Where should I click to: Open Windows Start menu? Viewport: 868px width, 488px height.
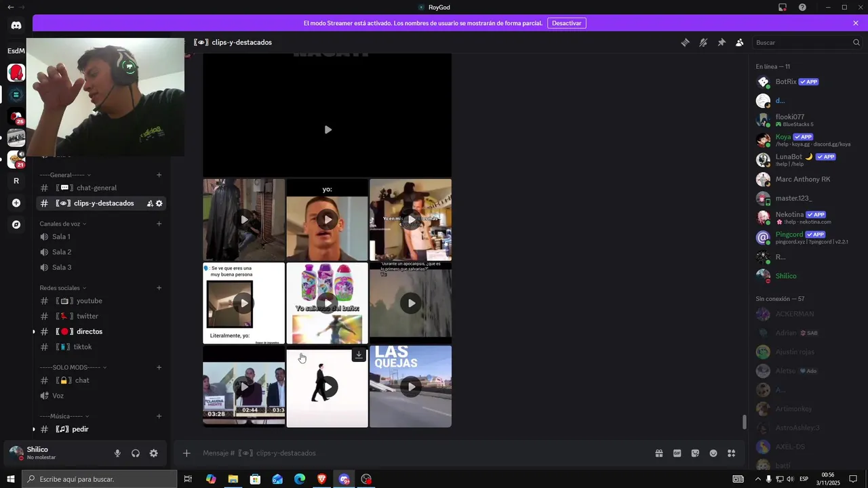[x=11, y=479]
